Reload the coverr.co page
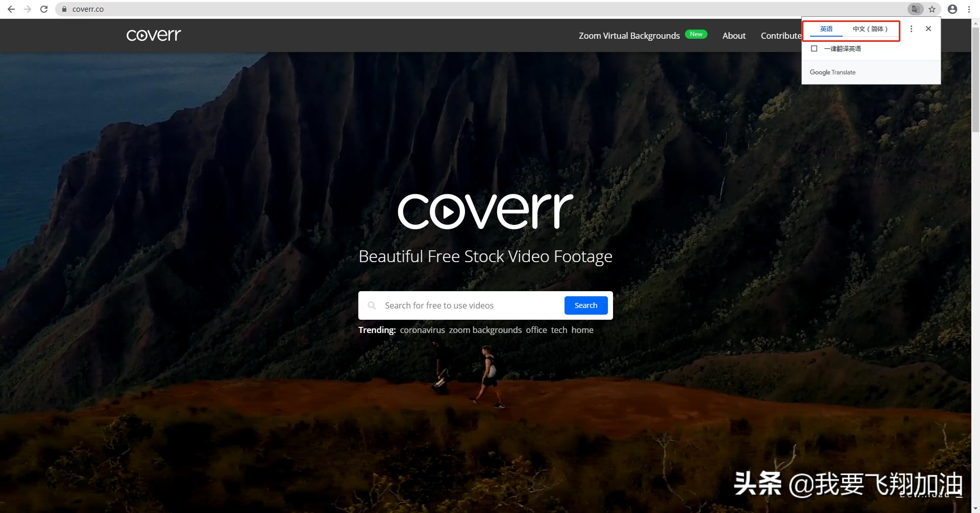Image resolution: width=980 pixels, height=513 pixels. coord(44,9)
